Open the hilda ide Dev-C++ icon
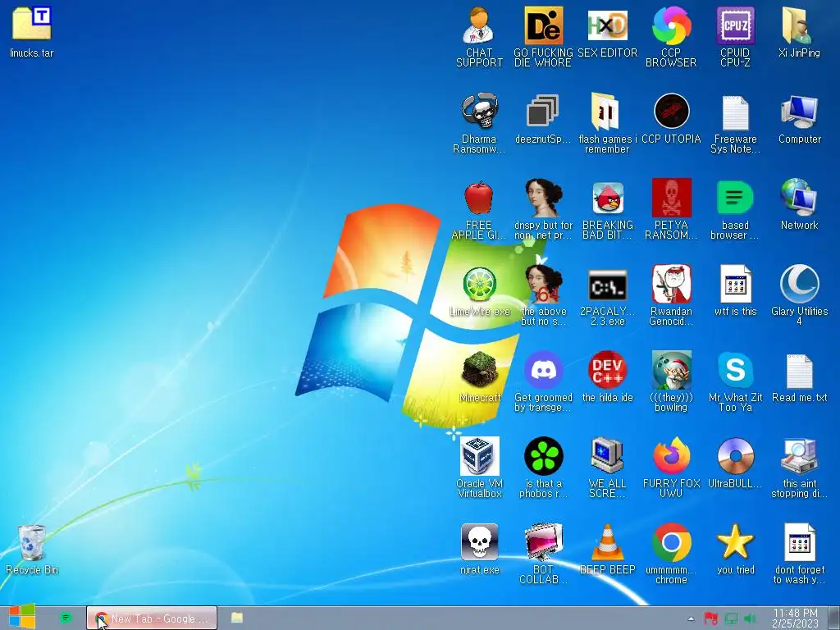Image resolution: width=840 pixels, height=630 pixels. [x=607, y=377]
